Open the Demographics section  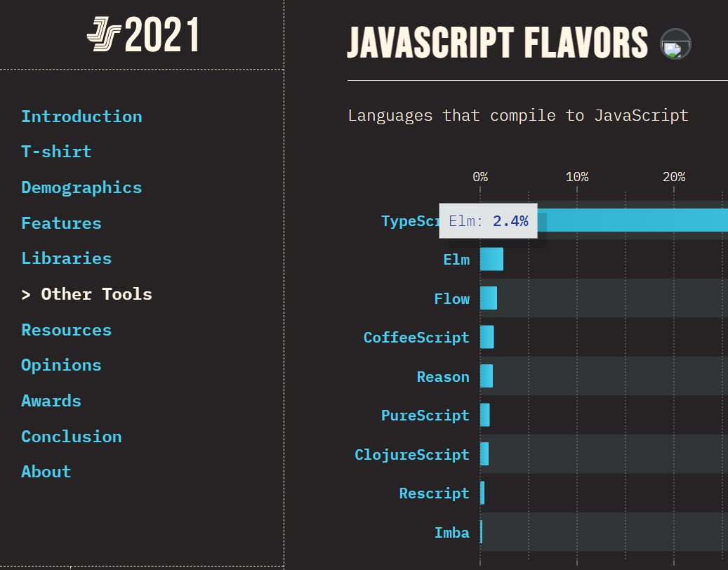click(81, 187)
